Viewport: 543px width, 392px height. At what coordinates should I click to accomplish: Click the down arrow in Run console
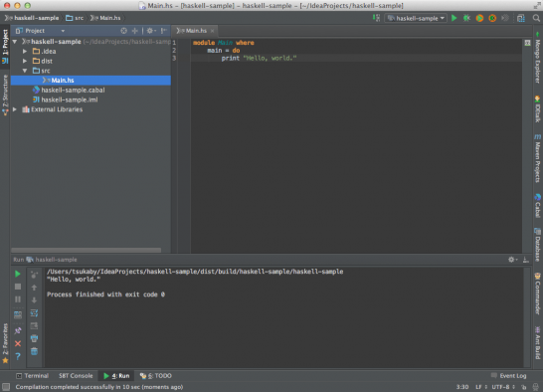(x=34, y=300)
